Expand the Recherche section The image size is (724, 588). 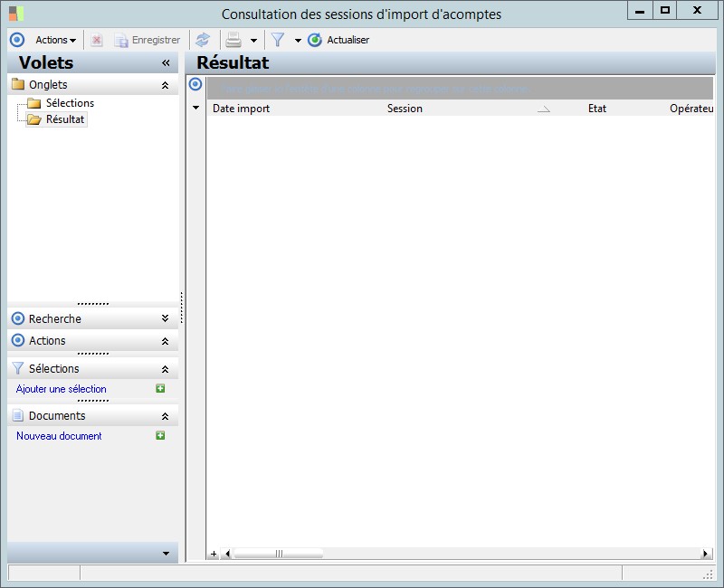165,318
